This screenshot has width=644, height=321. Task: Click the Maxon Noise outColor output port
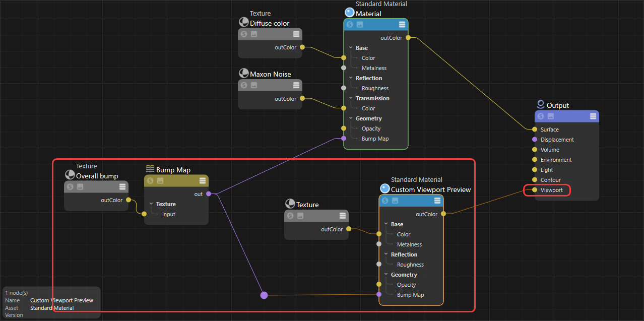tap(302, 98)
